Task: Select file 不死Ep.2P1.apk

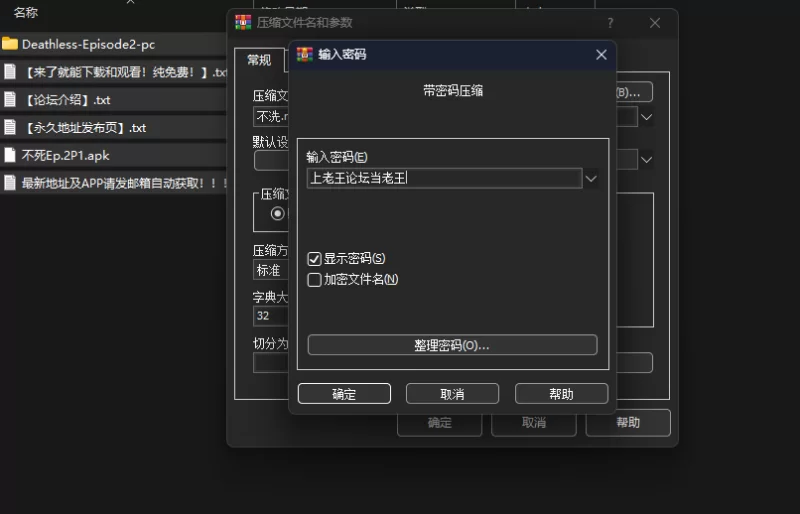Action: (65, 155)
